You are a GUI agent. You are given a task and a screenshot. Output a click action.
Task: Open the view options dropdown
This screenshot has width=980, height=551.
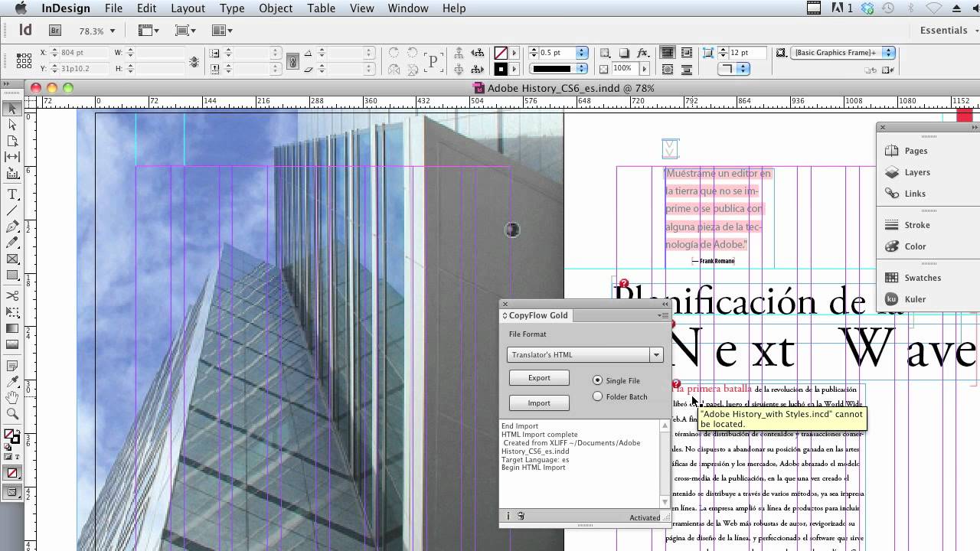pos(149,31)
